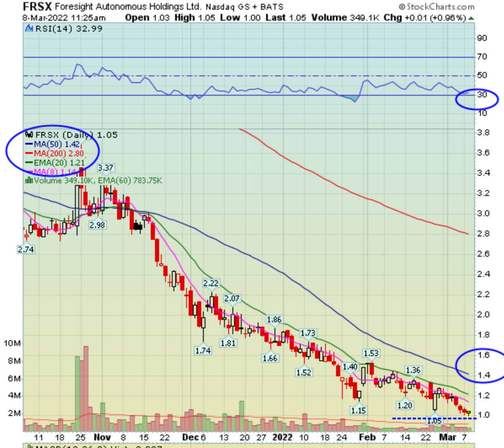This screenshot has height=448, width=504.
Task: Click the 2022 year label on date axis
Action: (282, 437)
